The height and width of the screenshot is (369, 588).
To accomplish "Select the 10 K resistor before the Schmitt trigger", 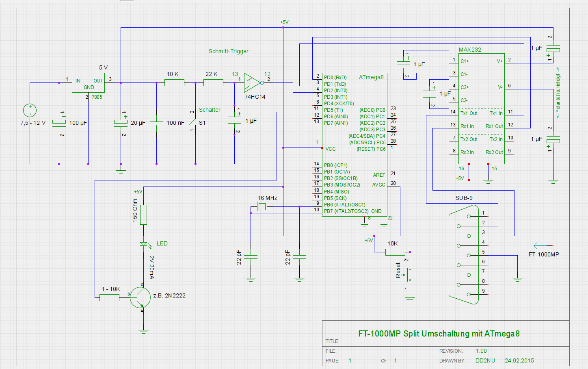I will coord(174,82).
